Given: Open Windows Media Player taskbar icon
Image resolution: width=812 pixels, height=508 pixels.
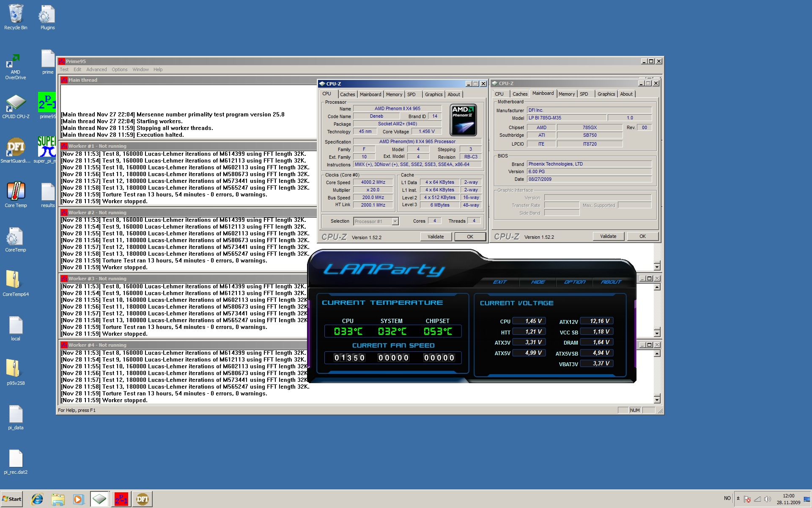Looking at the screenshot, I should (x=78, y=499).
